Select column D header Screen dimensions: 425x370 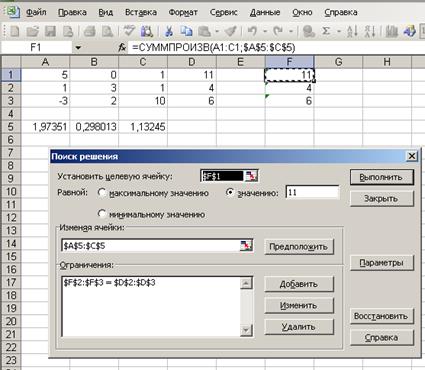coord(192,62)
